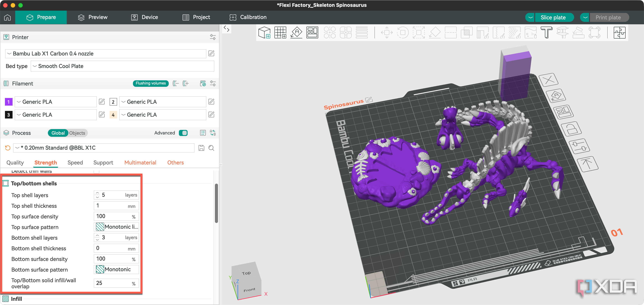Click the remove filament icon
Image resolution: width=644 pixels, height=305 pixels.
176,83
